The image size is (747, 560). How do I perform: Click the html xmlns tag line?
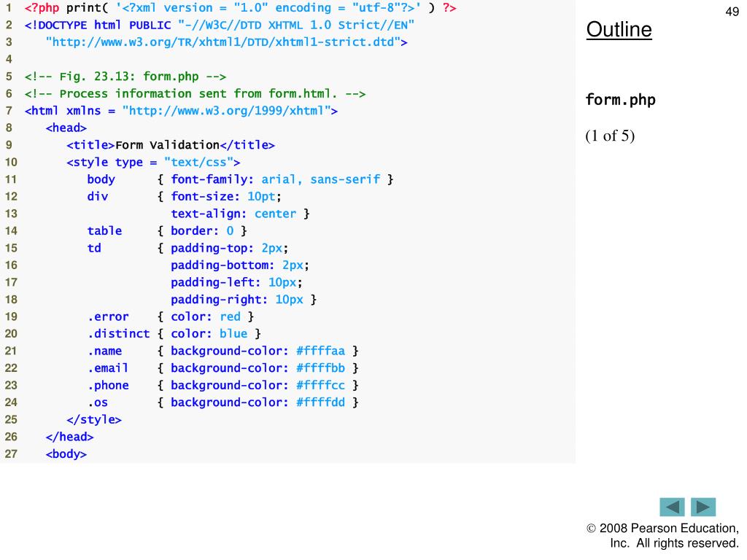click(x=181, y=111)
